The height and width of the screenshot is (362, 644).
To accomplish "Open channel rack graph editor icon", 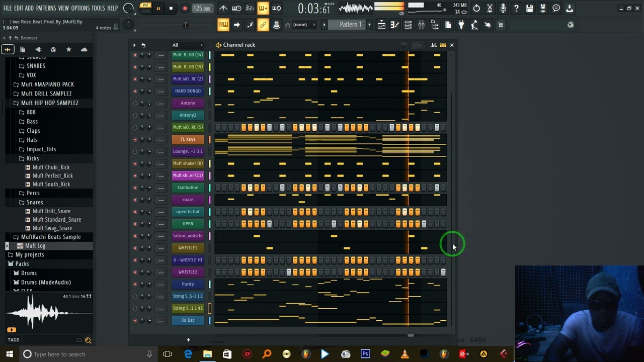I will point(434,45).
